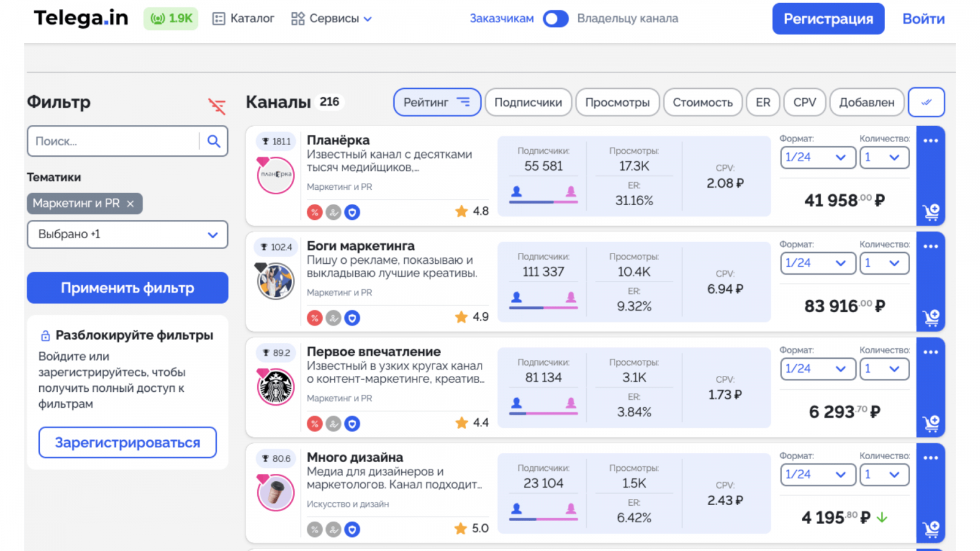
Task: Click the clear filter icon next to Фильтр
Action: (217, 106)
